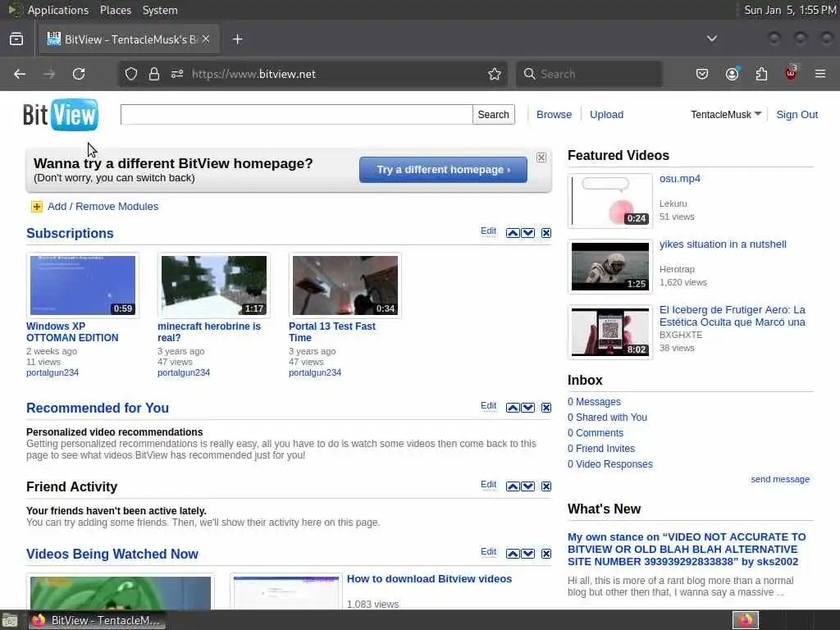The image size is (840, 630).
Task: Click the date and time clock
Action: (790, 10)
